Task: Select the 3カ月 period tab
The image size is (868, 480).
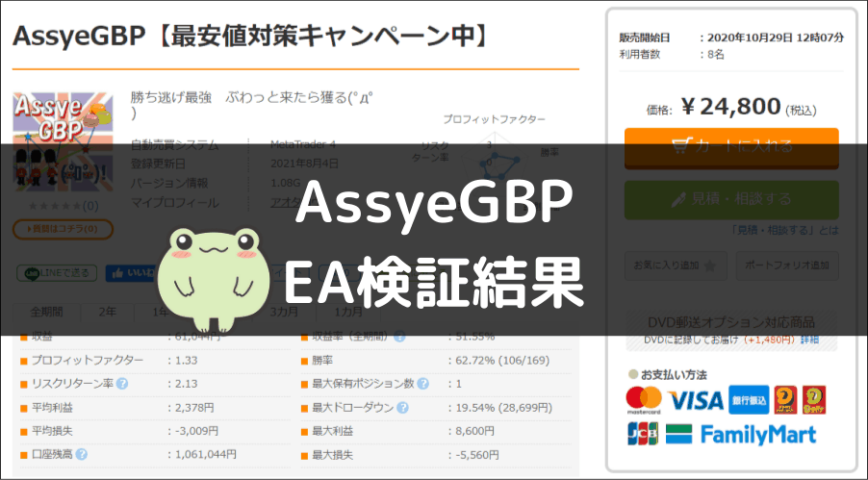Action: tap(284, 313)
